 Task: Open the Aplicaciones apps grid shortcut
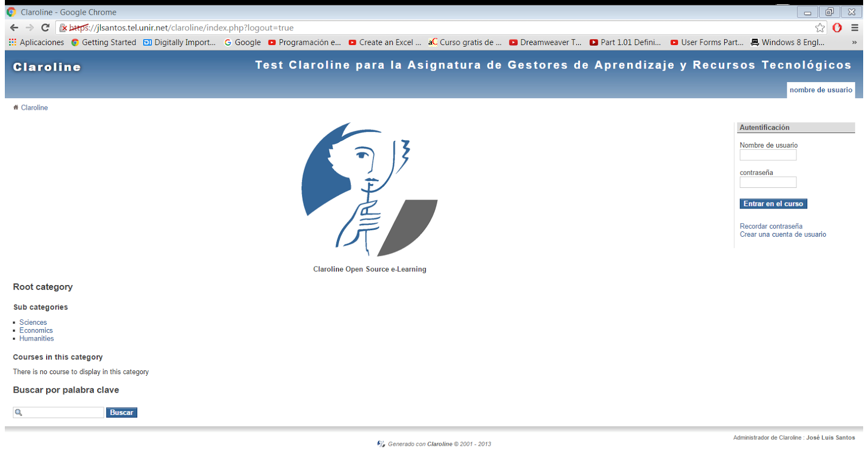tap(36, 42)
